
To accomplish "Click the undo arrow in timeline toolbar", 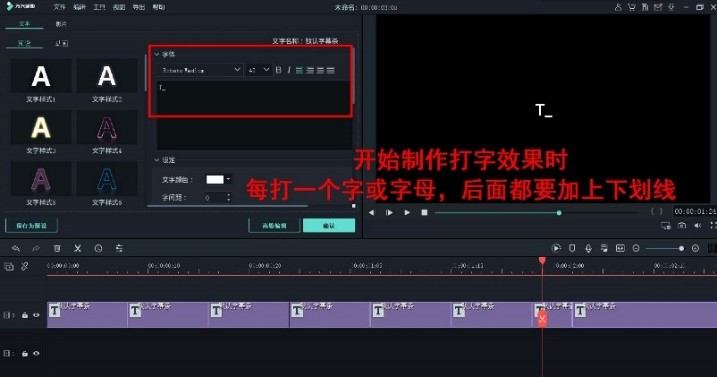I will [16, 248].
